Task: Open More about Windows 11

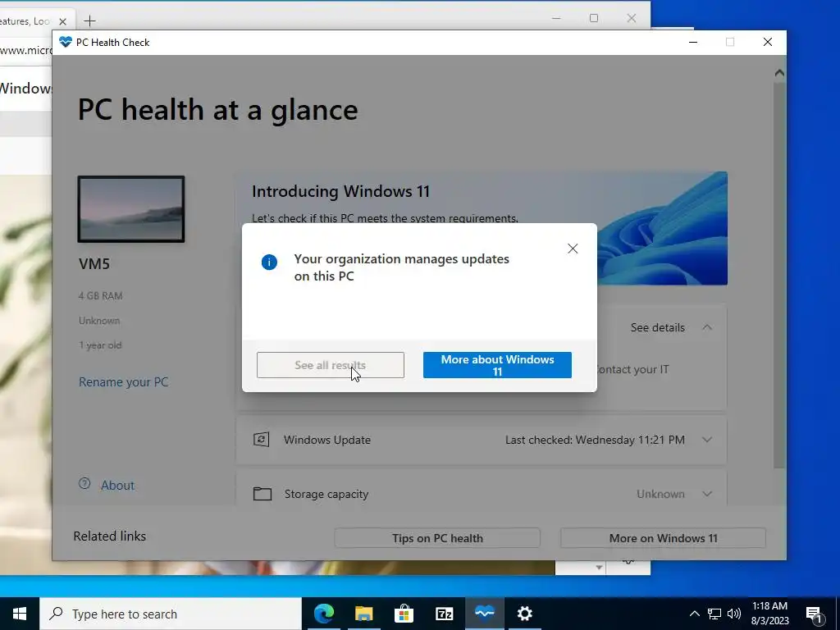Action: click(497, 365)
